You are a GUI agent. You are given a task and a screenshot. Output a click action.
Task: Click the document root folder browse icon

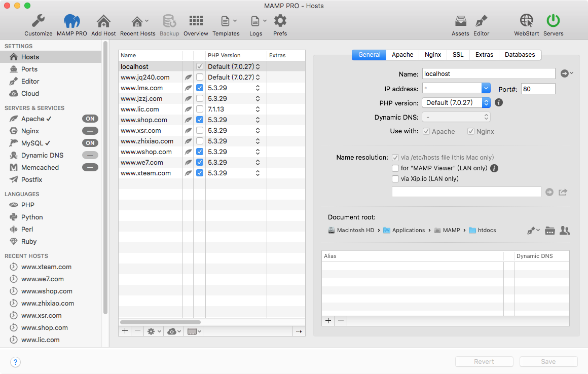point(550,231)
